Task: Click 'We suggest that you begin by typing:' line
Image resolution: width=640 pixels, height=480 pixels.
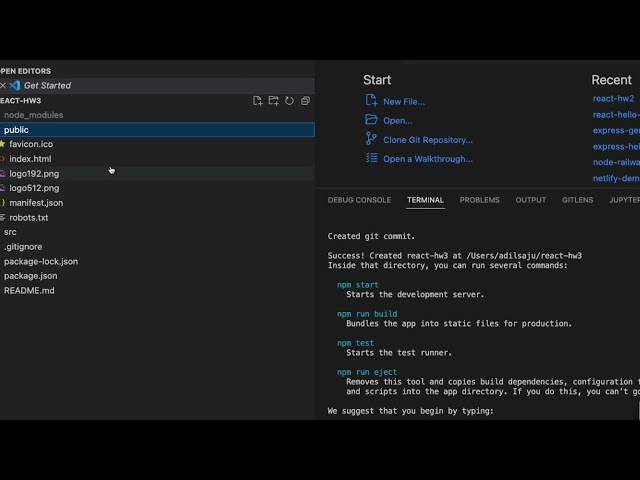Action: [x=411, y=411]
